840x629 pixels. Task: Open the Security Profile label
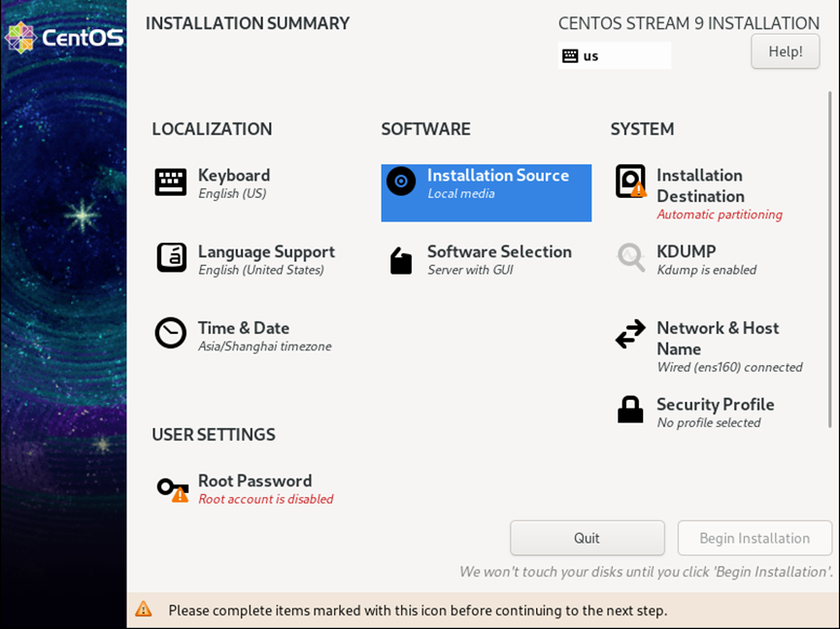coord(715,404)
